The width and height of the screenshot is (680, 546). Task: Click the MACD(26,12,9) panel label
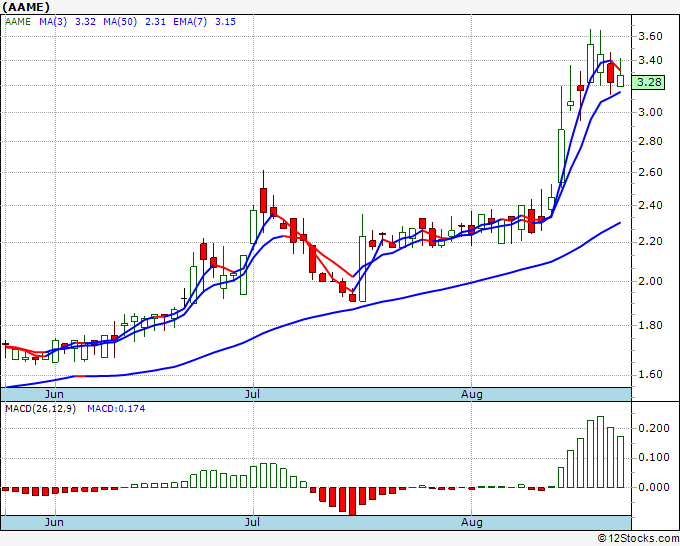coord(40,409)
